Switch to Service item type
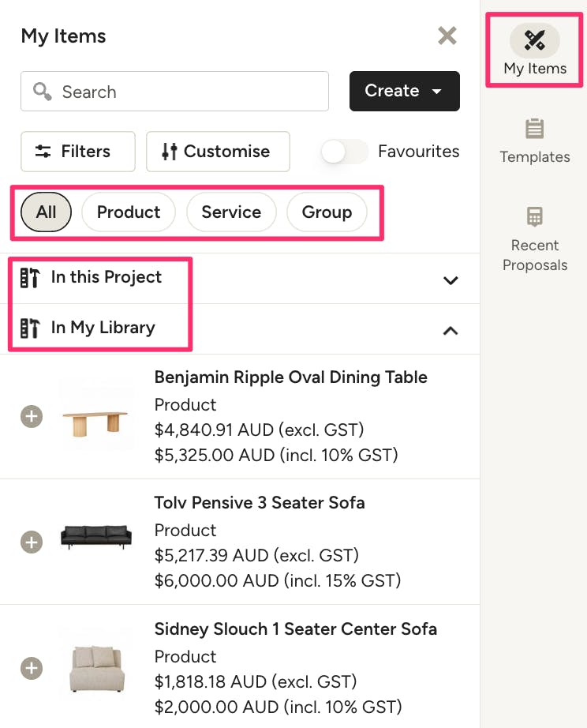 tap(231, 212)
